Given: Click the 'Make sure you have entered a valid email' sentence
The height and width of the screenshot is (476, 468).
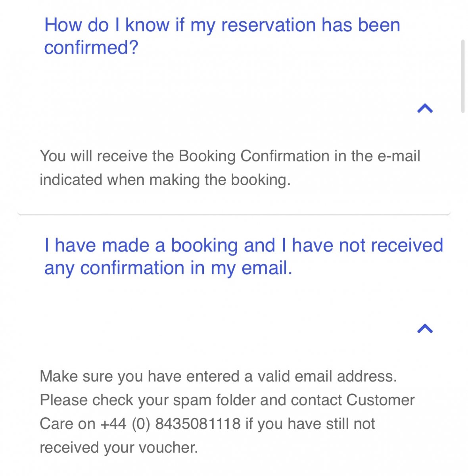Looking at the screenshot, I should [218, 376].
